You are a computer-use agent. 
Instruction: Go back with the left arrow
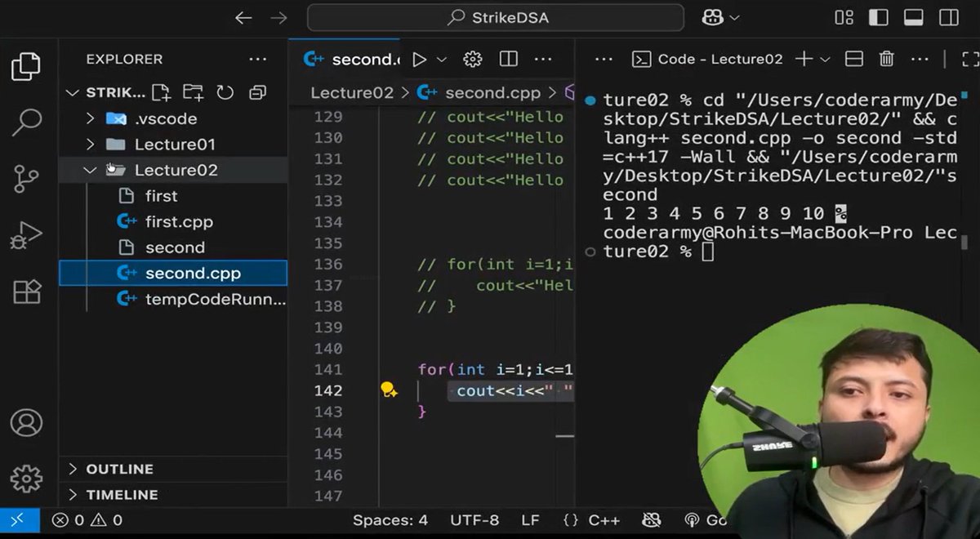click(x=243, y=17)
